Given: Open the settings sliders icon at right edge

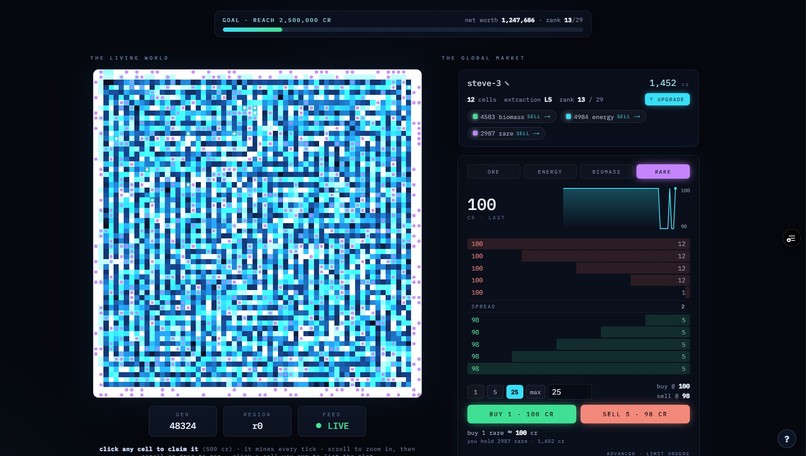Looking at the screenshot, I should tap(791, 238).
